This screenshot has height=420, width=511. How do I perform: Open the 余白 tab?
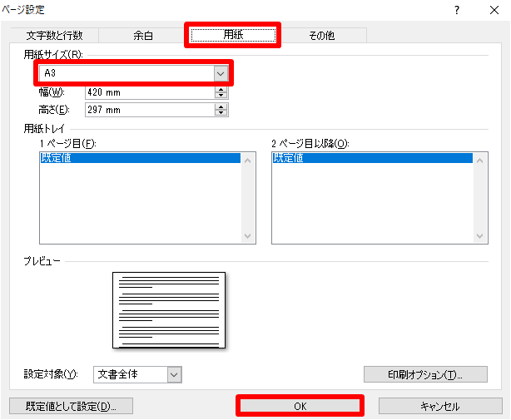143,35
